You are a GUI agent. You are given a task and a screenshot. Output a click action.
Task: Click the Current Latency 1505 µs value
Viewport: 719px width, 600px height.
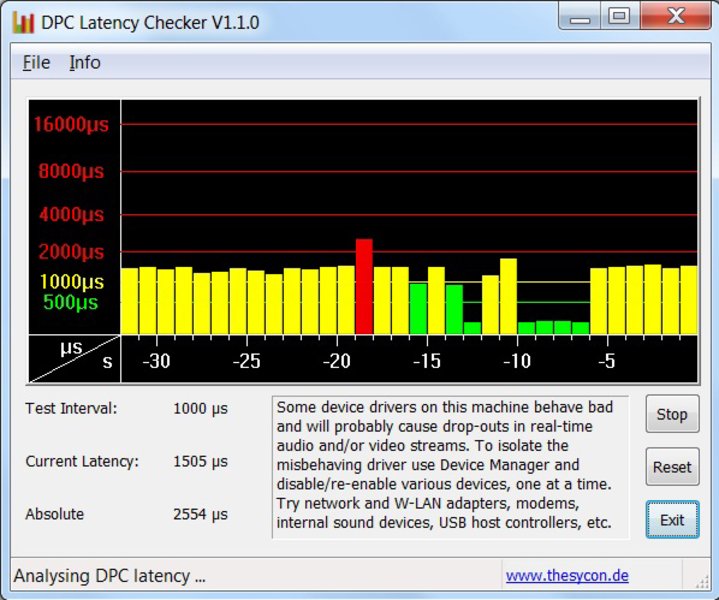200,461
